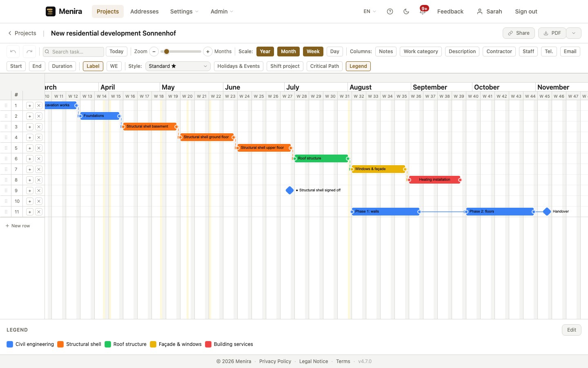The width and height of the screenshot is (588, 368).
Task: Toggle the Legend display
Action: coord(358,66)
